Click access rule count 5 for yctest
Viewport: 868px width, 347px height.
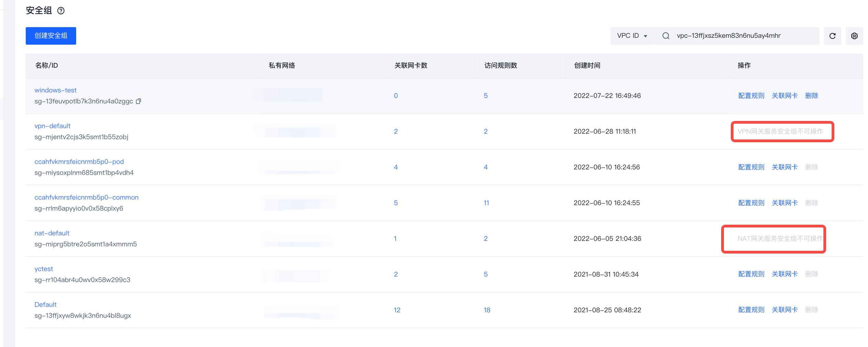(485, 274)
